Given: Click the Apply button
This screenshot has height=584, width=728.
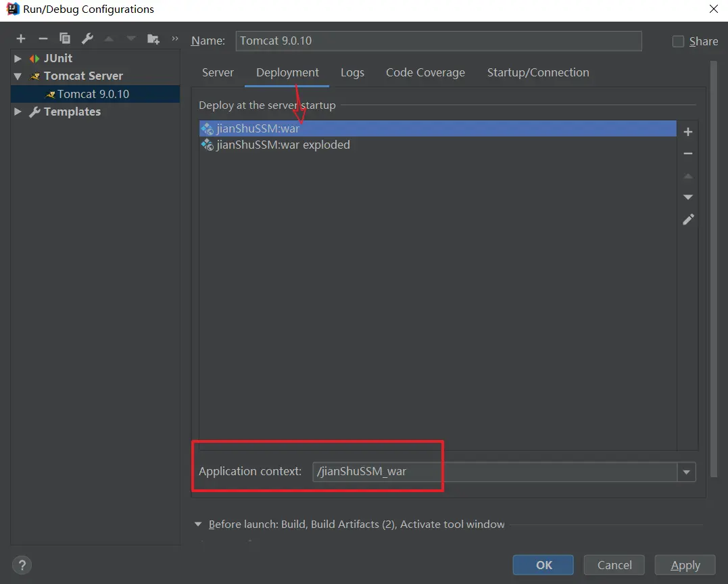Looking at the screenshot, I should coord(685,565).
